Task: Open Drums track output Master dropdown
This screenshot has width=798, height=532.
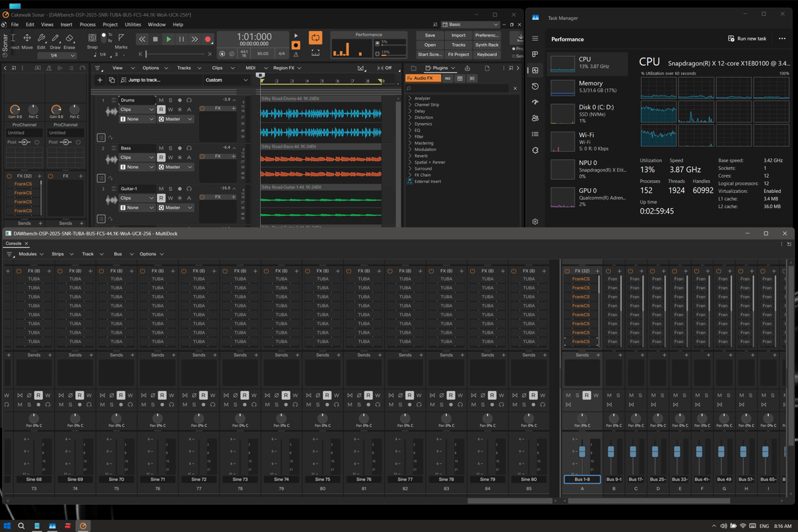Action: coord(176,119)
